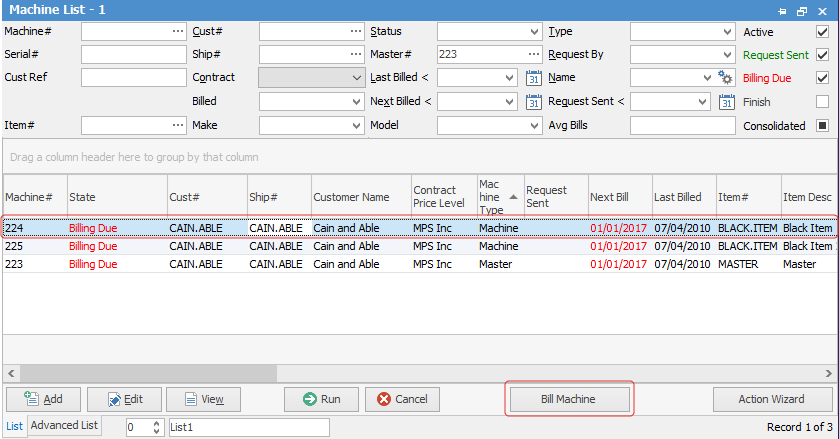The width and height of the screenshot is (839, 439).
Task: Click the ellipsis lookup for Cust# field
Action: coord(356,32)
